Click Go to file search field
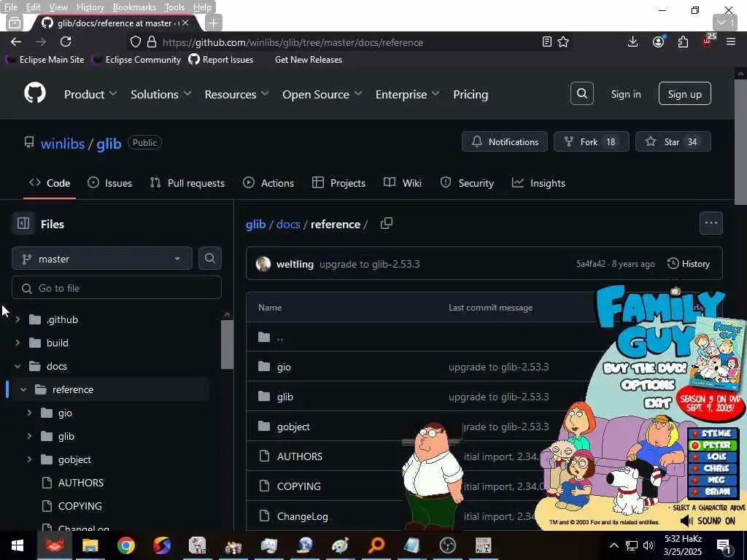Viewport: 747px width, 560px height. [117, 287]
